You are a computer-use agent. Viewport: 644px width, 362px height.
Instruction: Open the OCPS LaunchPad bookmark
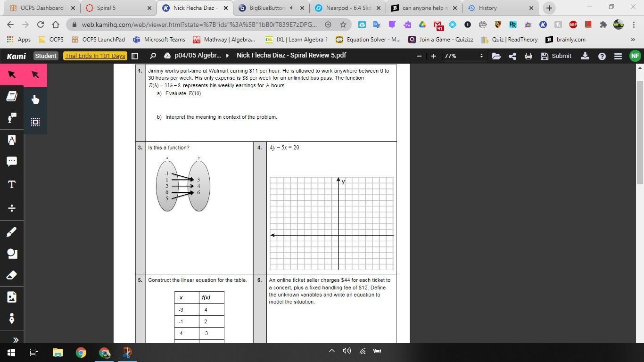pyautogui.click(x=99, y=40)
